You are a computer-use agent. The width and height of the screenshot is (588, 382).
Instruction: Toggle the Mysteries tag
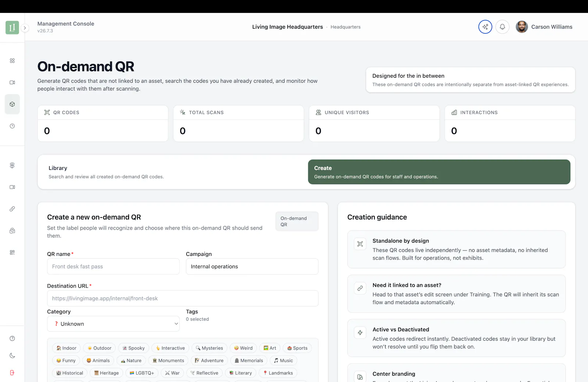[209, 348]
